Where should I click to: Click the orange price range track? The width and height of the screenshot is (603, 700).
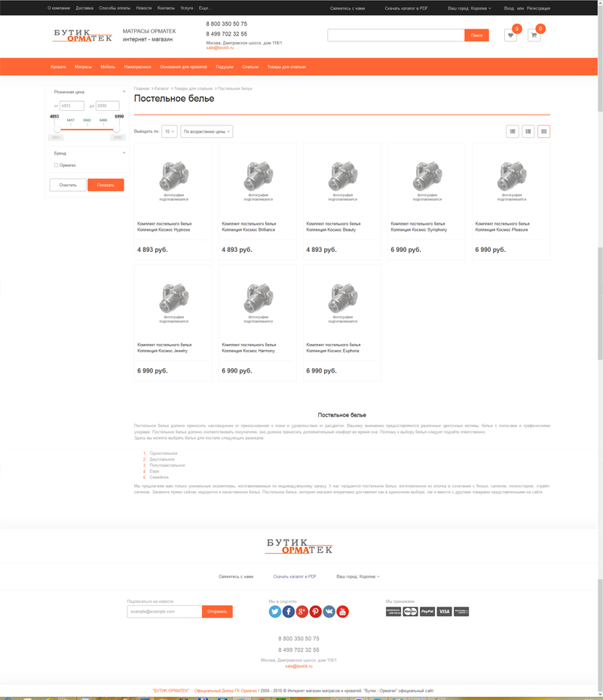pyautogui.click(x=87, y=130)
